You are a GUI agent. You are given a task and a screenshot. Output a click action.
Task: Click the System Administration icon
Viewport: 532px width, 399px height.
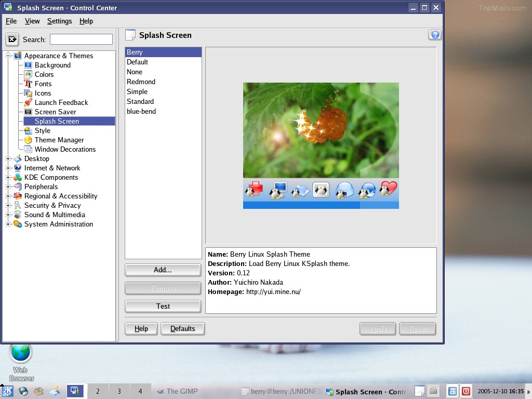18,224
